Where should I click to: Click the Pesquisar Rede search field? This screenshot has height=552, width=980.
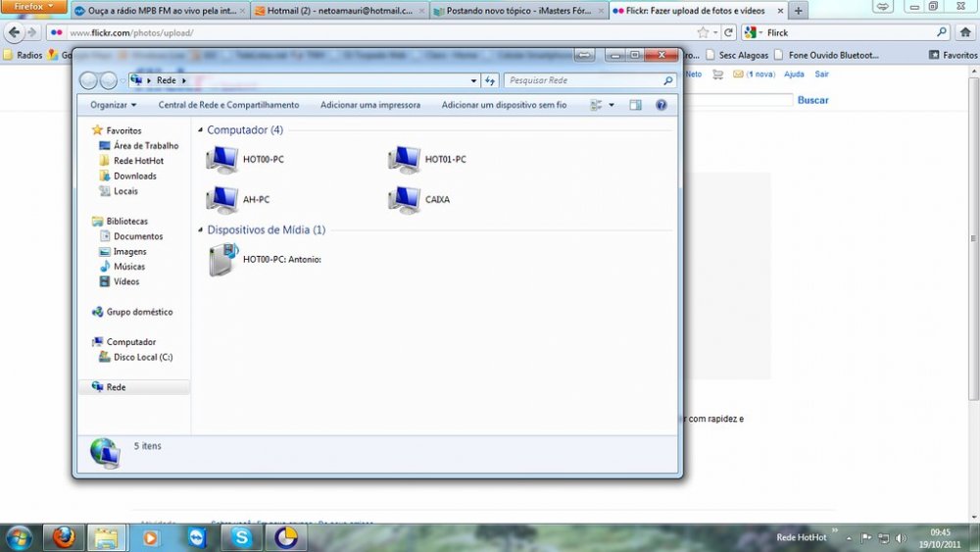(x=583, y=80)
